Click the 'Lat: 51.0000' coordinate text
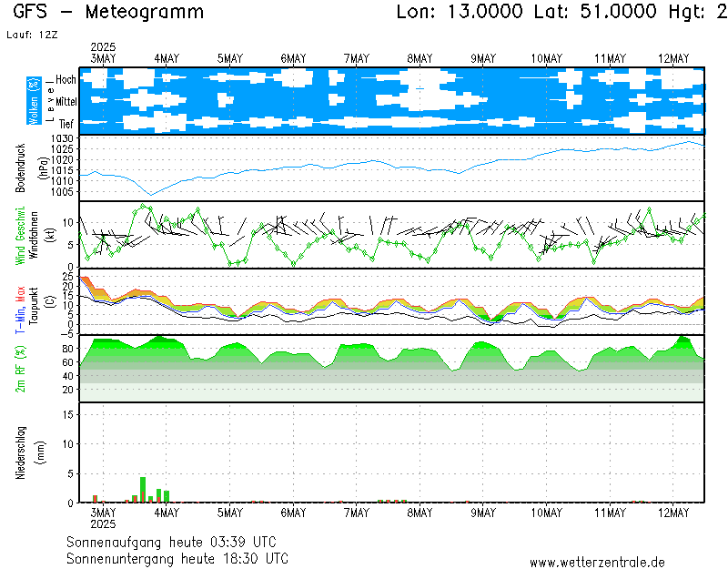728x569 pixels. point(595,12)
